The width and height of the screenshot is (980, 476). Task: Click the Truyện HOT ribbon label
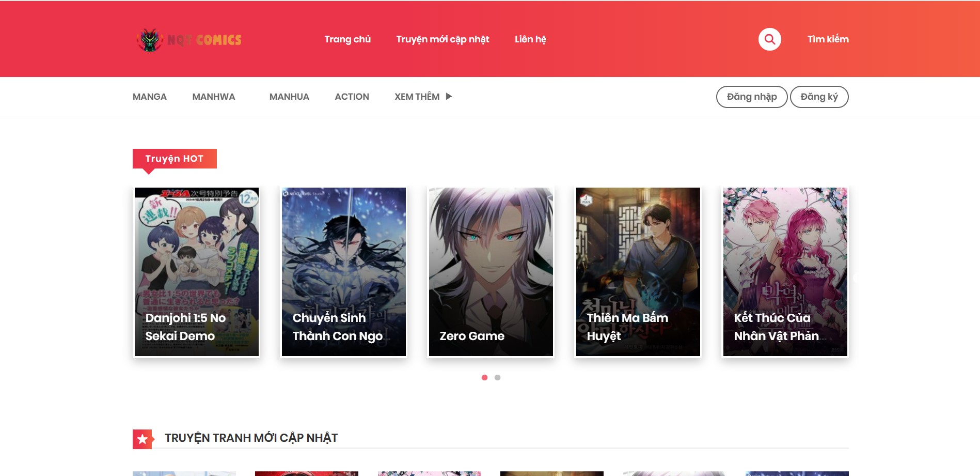(173, 159)
